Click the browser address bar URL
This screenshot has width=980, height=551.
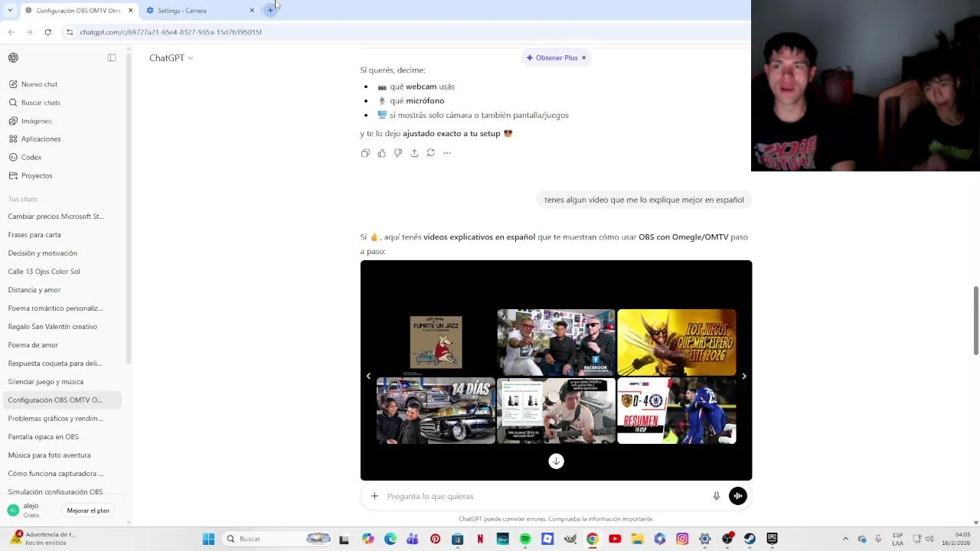pyautogui.click(x=171, y=32)
